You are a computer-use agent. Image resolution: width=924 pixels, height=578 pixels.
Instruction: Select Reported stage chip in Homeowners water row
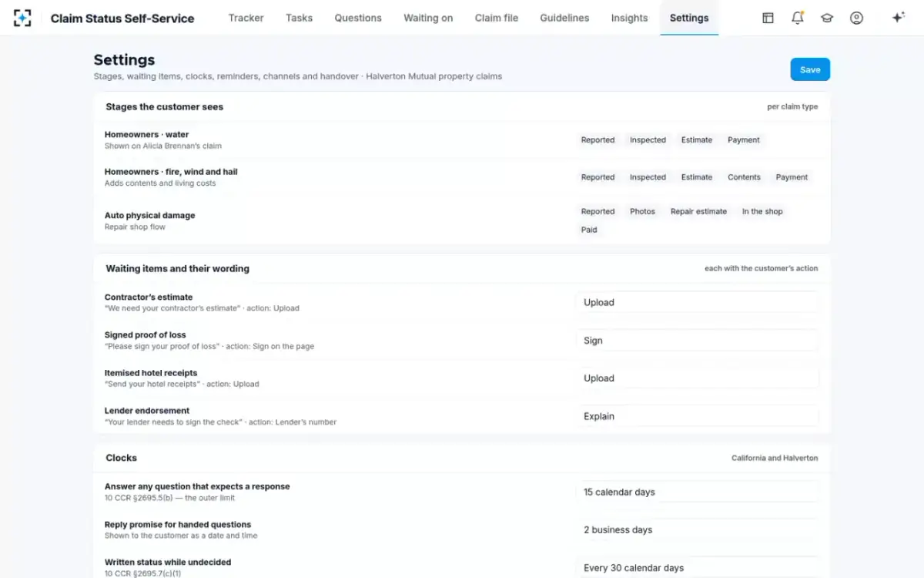click(x=598, y=140)
